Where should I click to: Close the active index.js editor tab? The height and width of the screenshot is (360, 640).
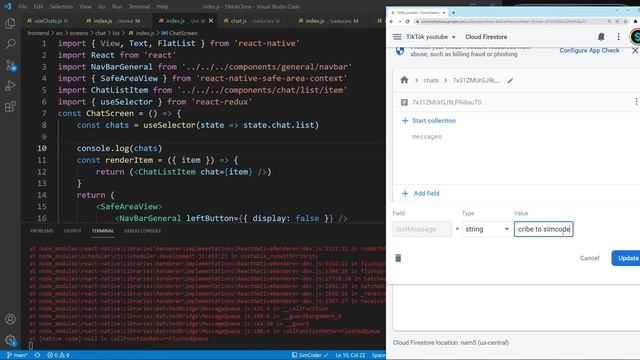(211, 20)
